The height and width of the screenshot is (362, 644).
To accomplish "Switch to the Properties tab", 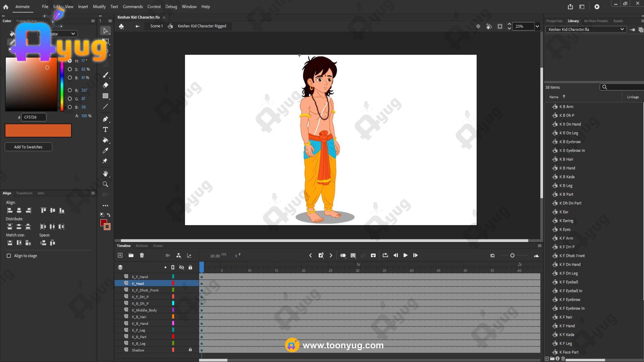I will 554,21.
